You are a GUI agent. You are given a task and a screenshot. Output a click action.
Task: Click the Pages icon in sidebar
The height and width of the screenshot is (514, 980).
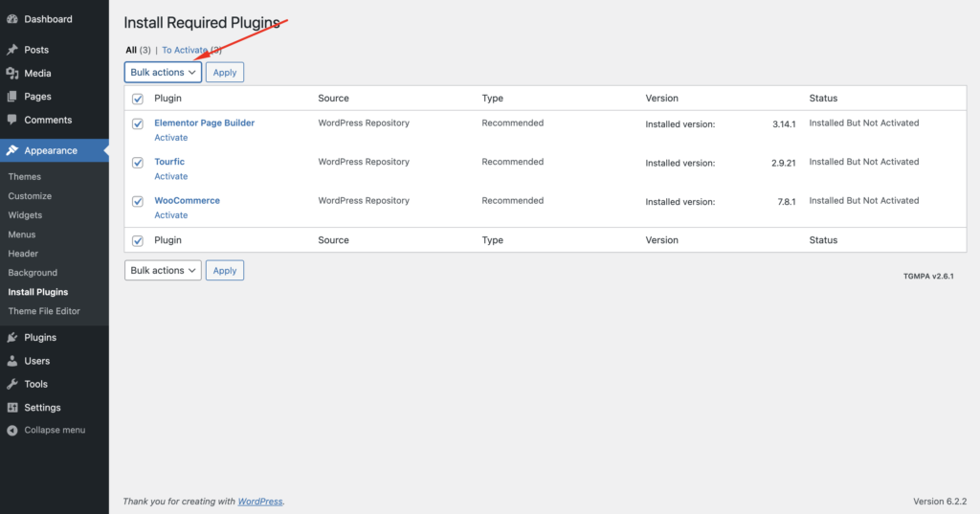(x=11, y=97)
